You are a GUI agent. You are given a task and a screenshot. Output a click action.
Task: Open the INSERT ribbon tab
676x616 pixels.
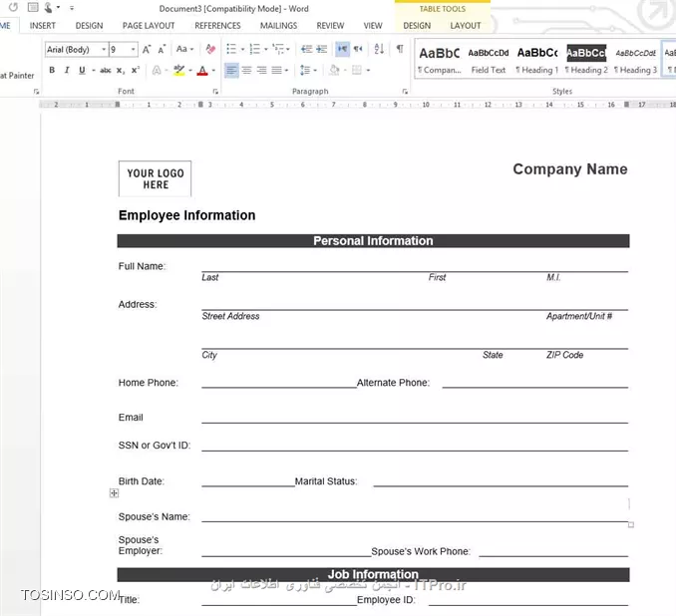tap(42, 26)
